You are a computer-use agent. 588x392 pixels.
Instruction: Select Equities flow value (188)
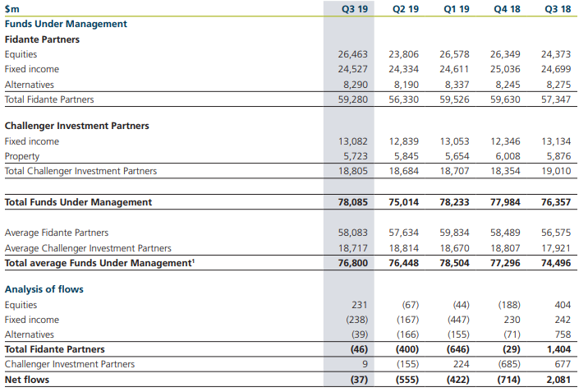coord(509,305)
